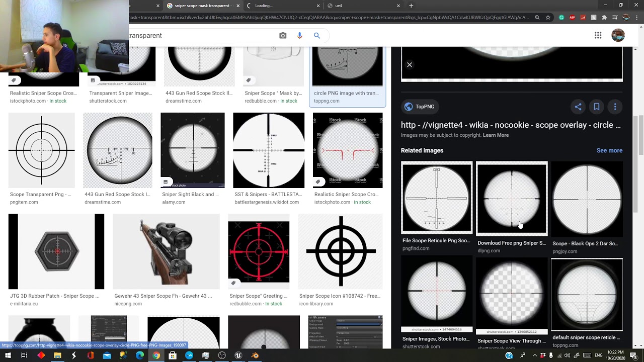Open the vignette4 scope overlay title link
644x362 pixels.
click(511, 125)
